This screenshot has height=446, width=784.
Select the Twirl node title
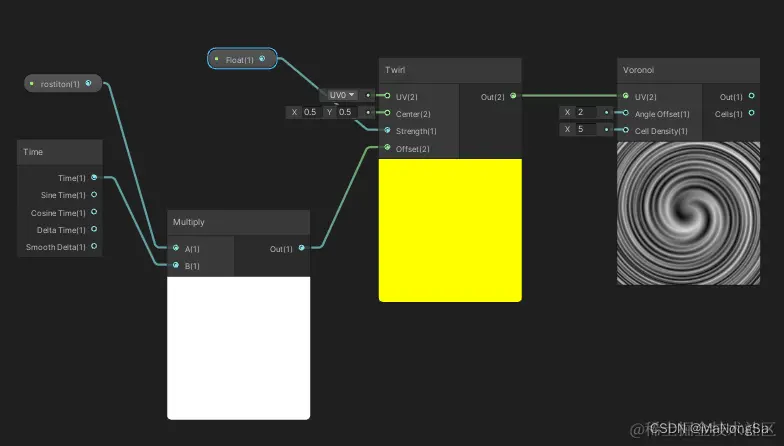click(395, 70)
